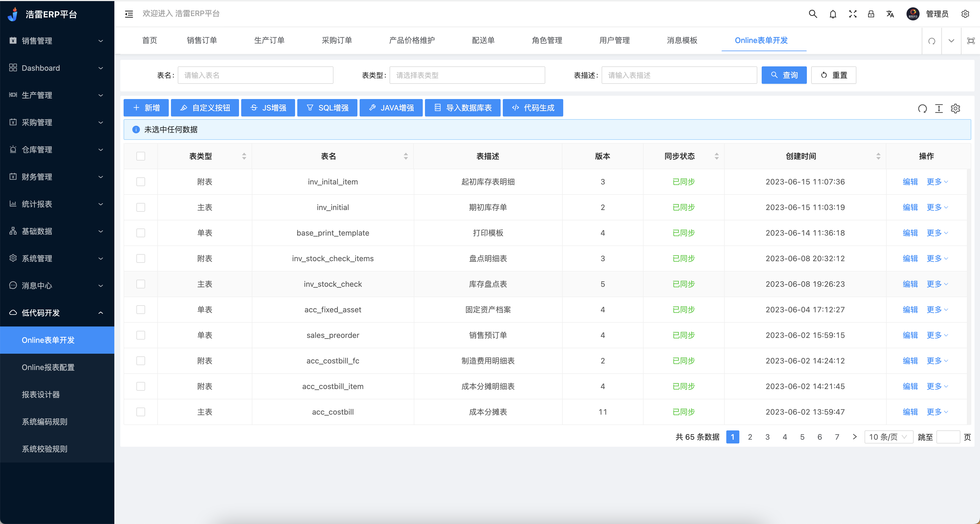The image size is (980, 524).
Task: Refresh the table data icon
Action: point(922,108)
